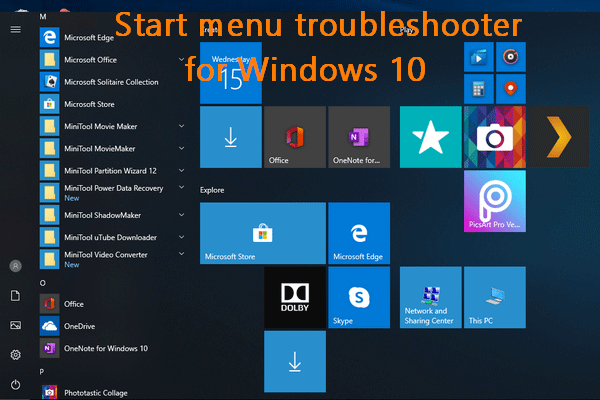Click the Microsoft Edge tile
Image resolution: width=600 pixels, height=400 pixels.
pos(359,233)
